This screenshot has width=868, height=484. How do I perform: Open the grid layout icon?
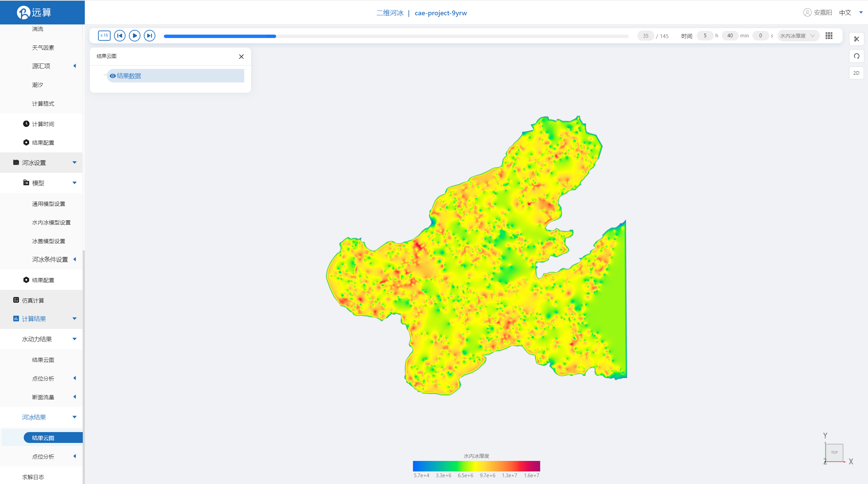click(x=829, y=36)
